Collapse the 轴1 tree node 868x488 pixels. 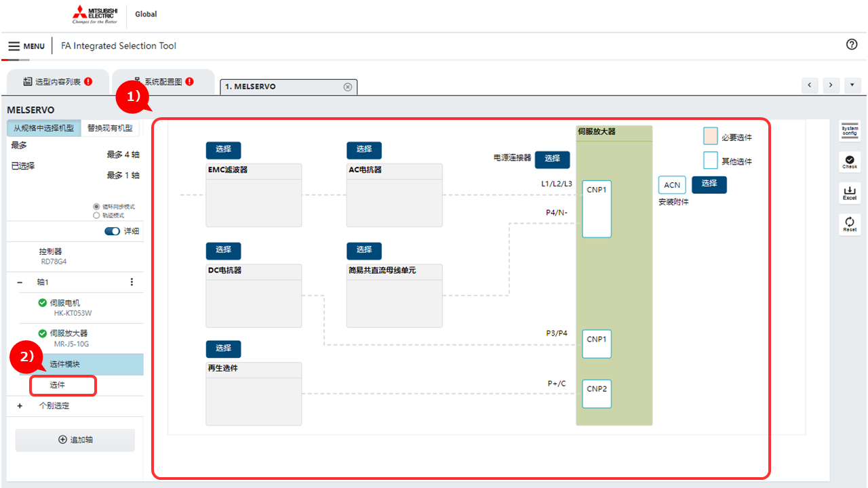click(x=20, y=282)
